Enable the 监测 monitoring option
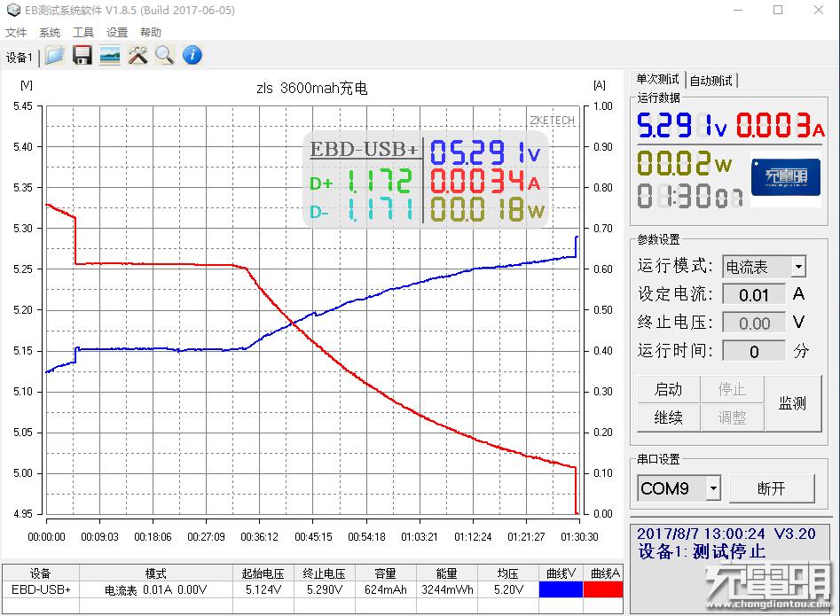The height and width of the screenshot is (616, 840). pos(792,403)
